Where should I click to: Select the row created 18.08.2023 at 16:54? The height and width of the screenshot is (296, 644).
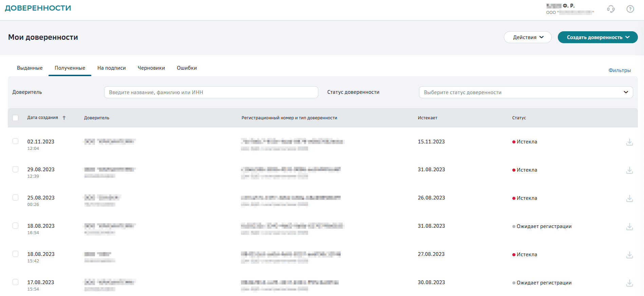tap(15, 226)
